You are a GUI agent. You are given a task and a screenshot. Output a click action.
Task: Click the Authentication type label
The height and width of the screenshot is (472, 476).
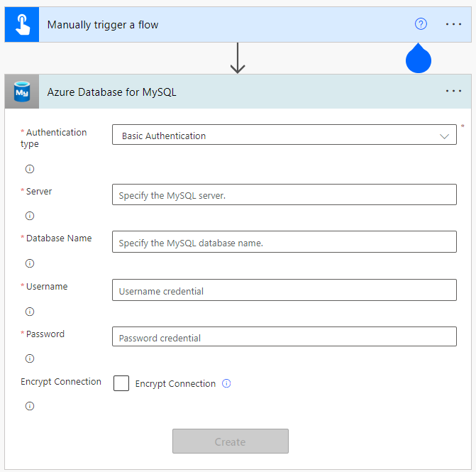coord(54,138)
